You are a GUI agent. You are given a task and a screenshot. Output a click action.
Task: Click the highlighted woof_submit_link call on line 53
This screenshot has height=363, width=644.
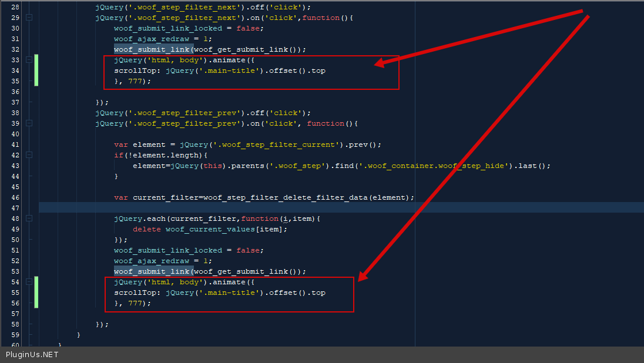153,271
